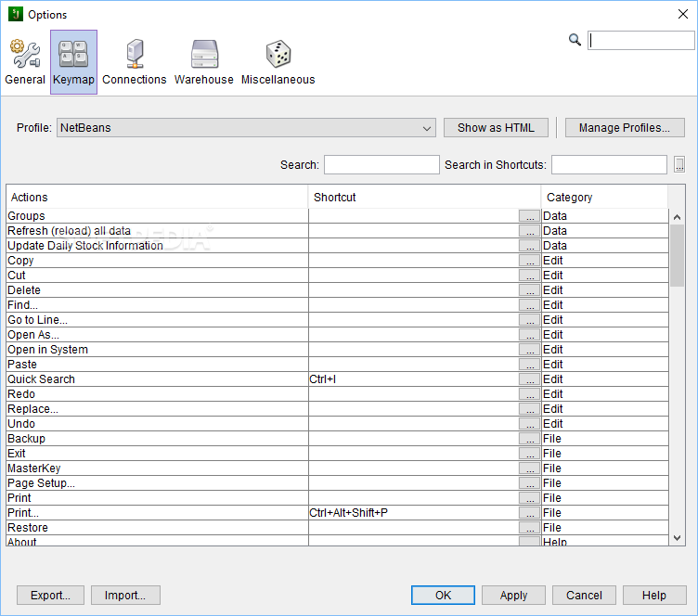Click the shortcut ellipsis button for Groups
Screen dimensions: 698x616
click(x=529, y=216)
